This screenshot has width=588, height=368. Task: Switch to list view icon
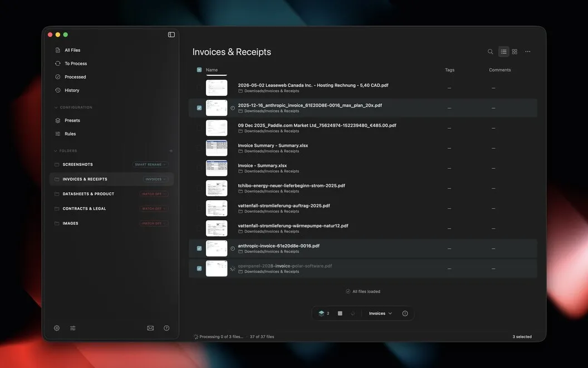[503, 51]
